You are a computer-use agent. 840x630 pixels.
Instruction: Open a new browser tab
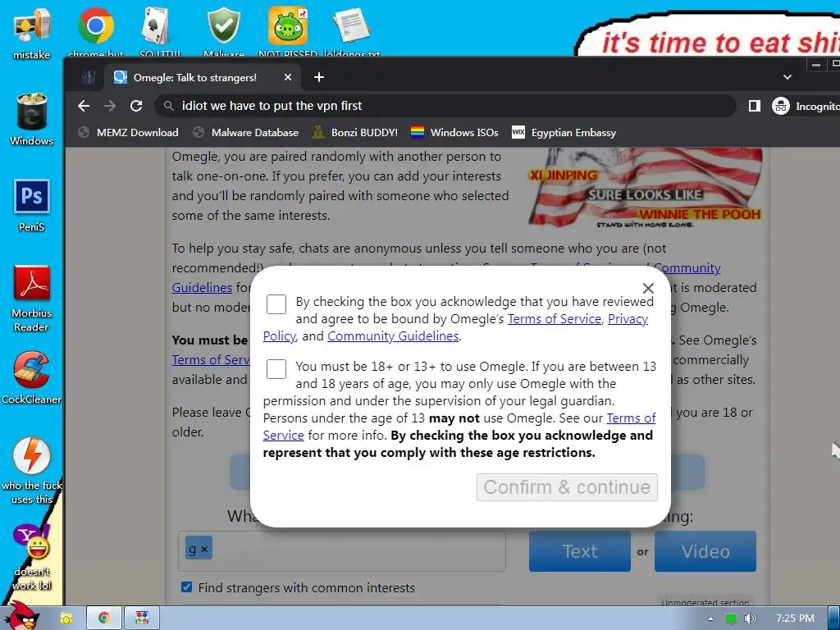319,77
